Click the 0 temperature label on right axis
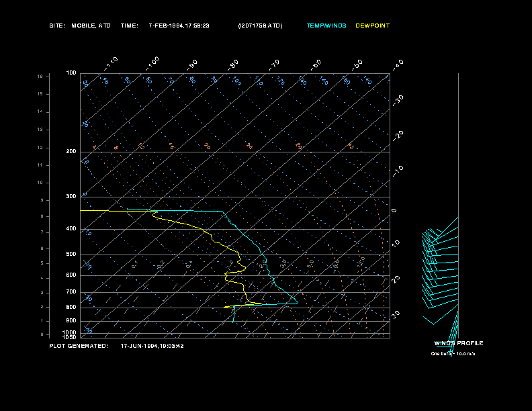This screenshot has height=411, width=532. [x=394, y=211]
